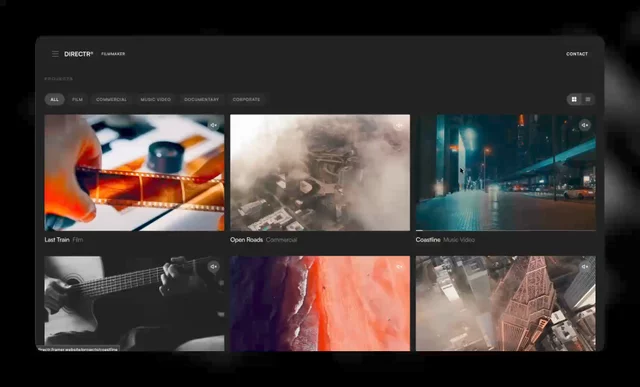Unmute the Coastline video

pos(585,125)
